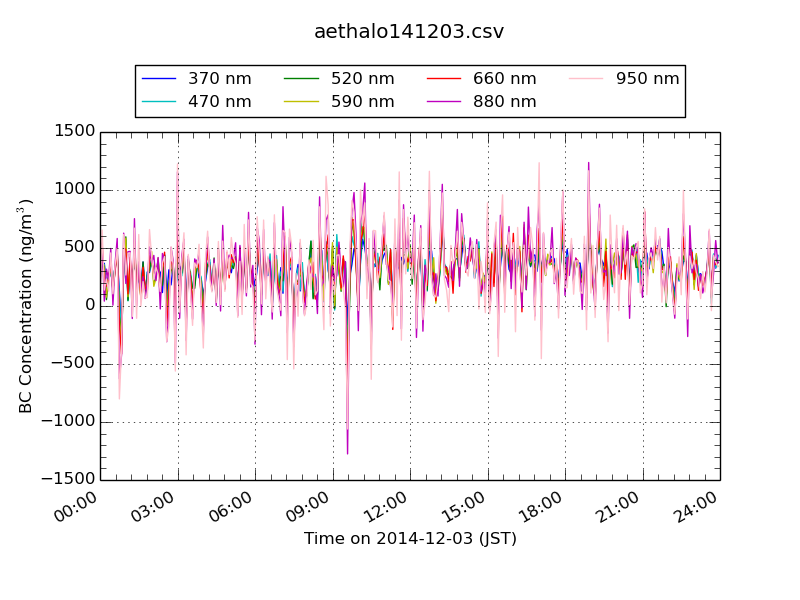The width and height of the screenshot is (800, 600).
Task: Click the x-axis tick label 12:00
Action: (385, 507)
